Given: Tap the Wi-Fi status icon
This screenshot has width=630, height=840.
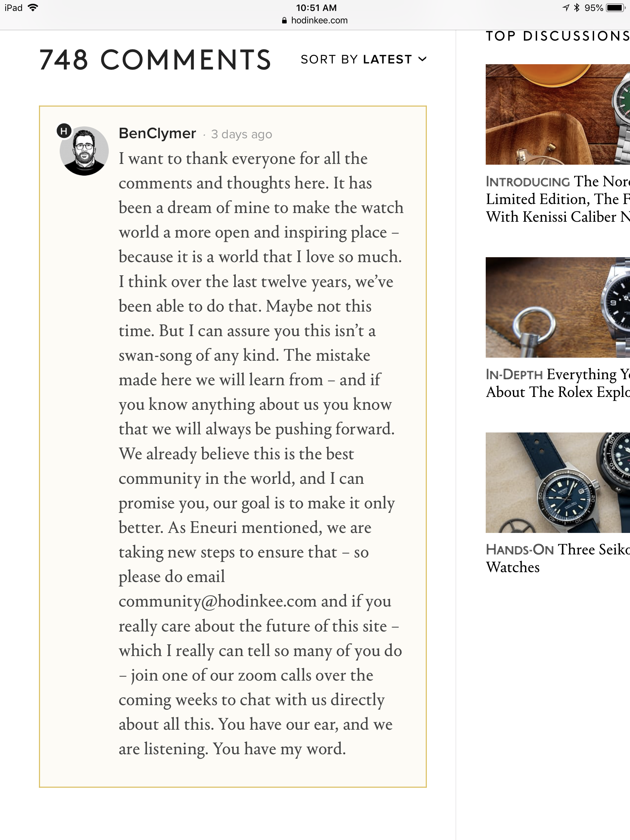Looking at the screenshot, I should pos(33,8).
